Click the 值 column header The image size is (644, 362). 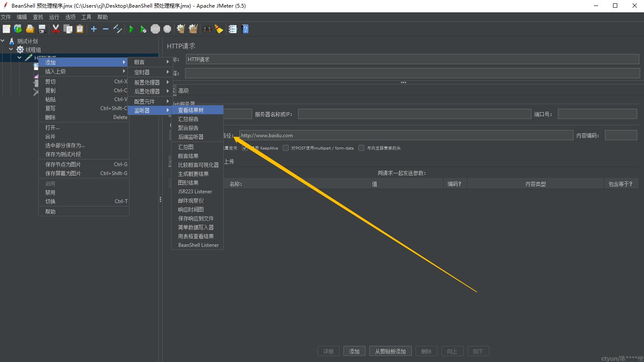374,184
